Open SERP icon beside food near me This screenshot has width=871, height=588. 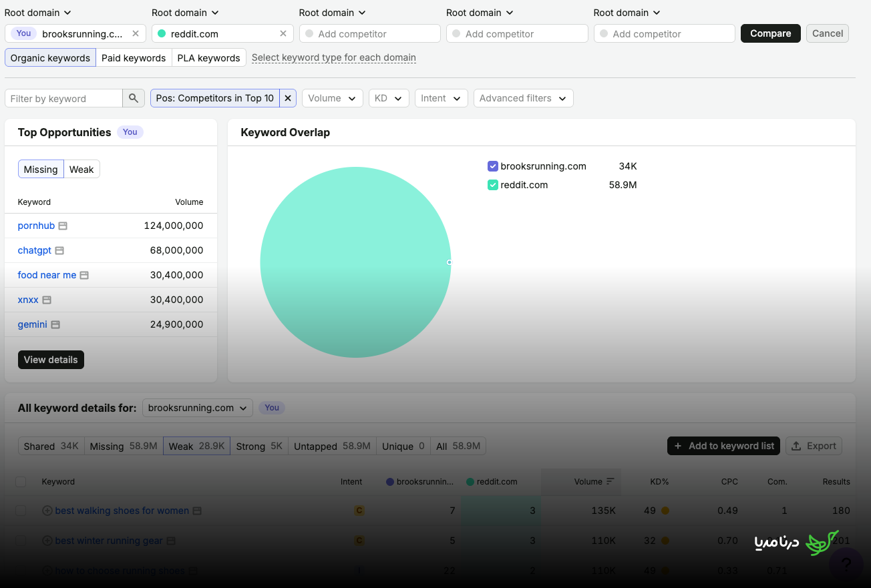(84, 275)
